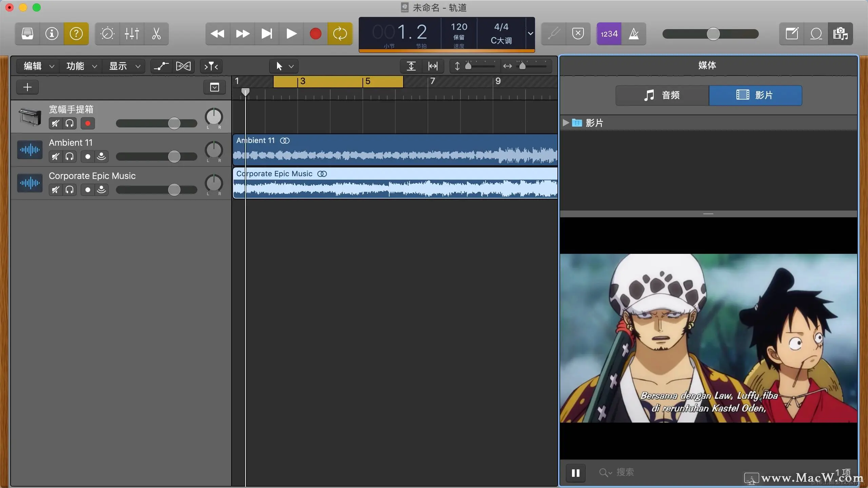The height and width of the screenshot is (488, 868).
Task: Open the 显示 menu in tracks area
Action: (124, 66)
